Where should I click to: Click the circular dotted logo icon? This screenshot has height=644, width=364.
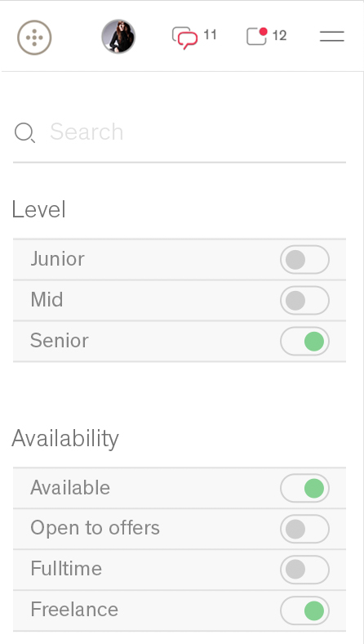coord(34,38)
